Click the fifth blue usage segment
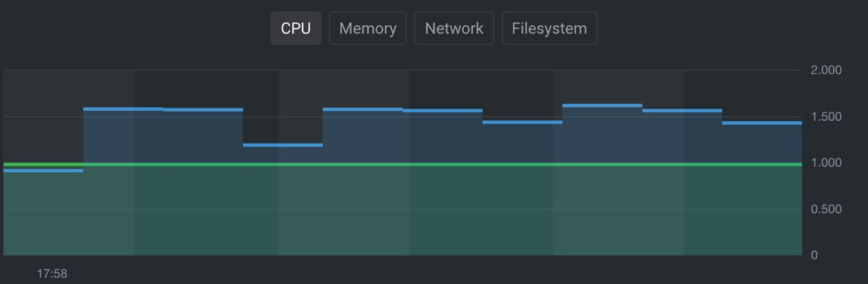Image resolution: width=868 pixels, height=284 pixels. click(363, 108)
